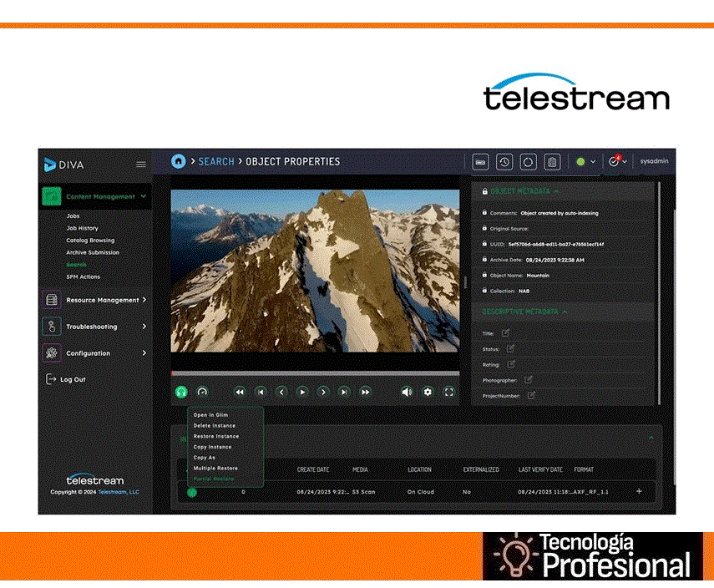Edit the ProjectNumber metadata field
This screenshot has height=588, width=714.
(531, 395)
